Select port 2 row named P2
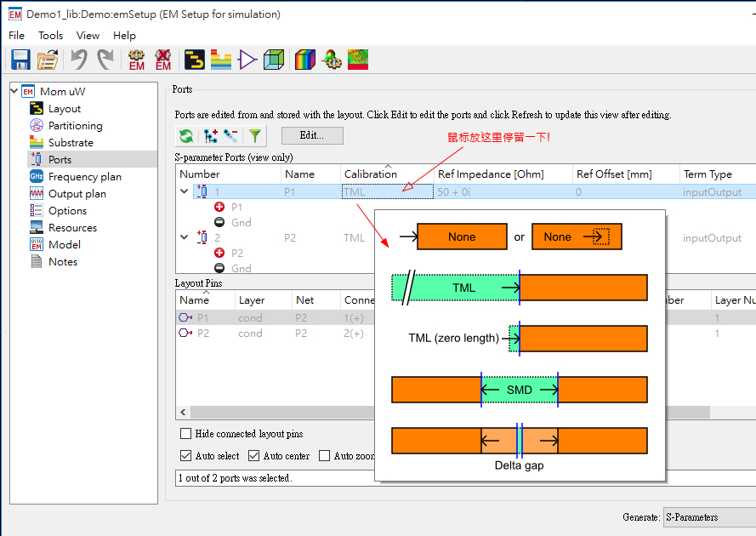Image resolution: width=756 pixels, height=536 pixels. [289, 237]
